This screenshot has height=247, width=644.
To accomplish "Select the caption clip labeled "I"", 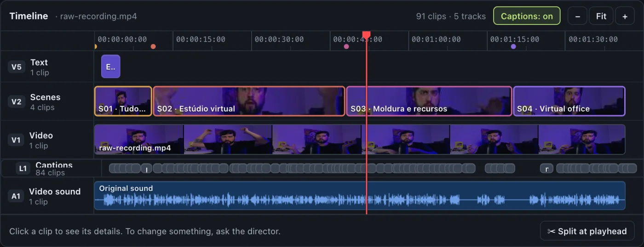I will click(146, 169).
